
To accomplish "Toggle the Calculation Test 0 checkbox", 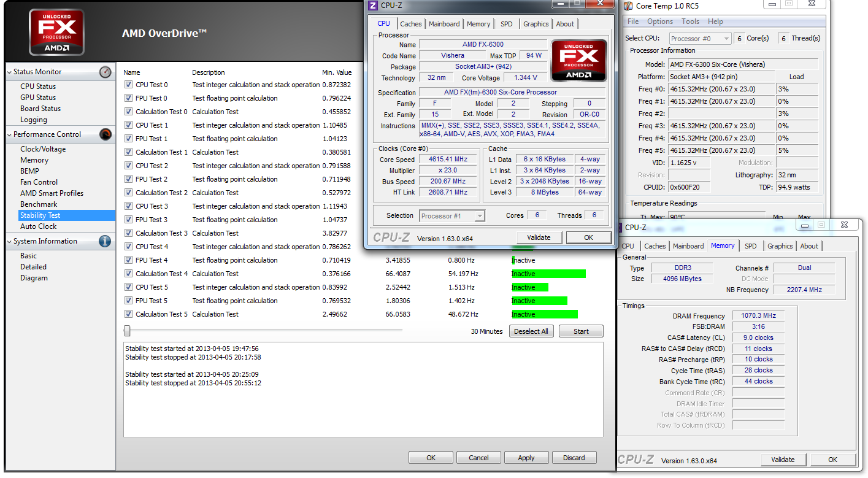I will pyautogui.click(x=128, y=112).
